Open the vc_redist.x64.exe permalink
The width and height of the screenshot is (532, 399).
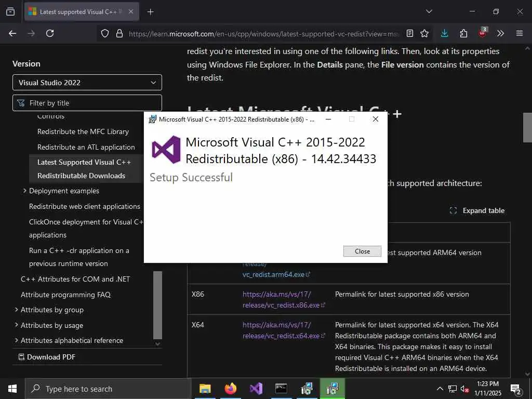tap(284, 330)
